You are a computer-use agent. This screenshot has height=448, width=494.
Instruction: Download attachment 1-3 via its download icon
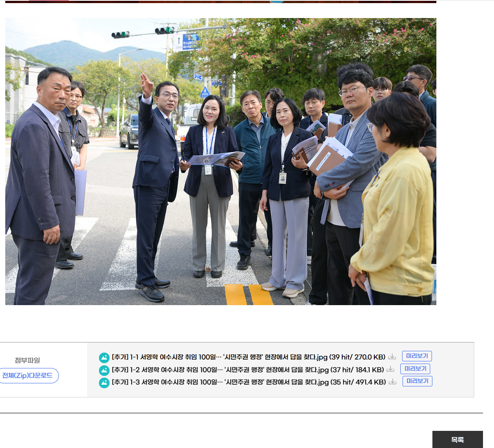pyautogui.click(x=392, y=382)
